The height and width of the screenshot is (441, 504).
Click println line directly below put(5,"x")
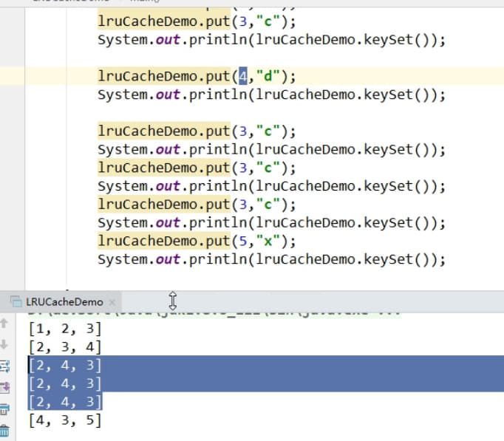(272, 259)
